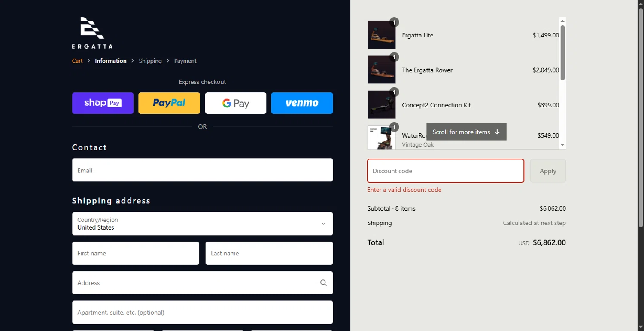
Task: Pay with Shop Pay express checkout
Action: tap(103, 103)
